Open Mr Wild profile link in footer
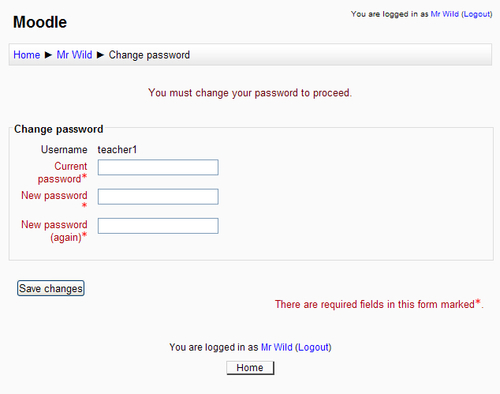 (x=277, y=347)
